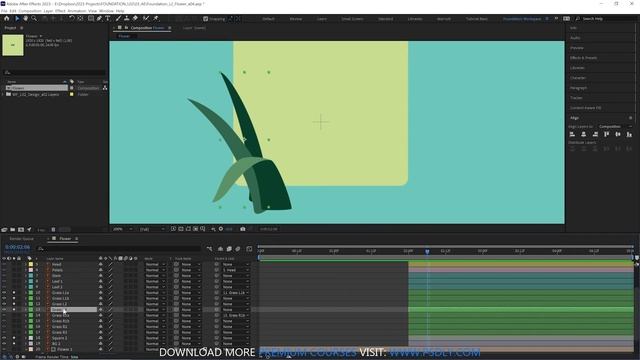640x360 pixels.
Task: Toggle the Snapping checkbox in the toolbar
Action: click(x=206, y=19)
